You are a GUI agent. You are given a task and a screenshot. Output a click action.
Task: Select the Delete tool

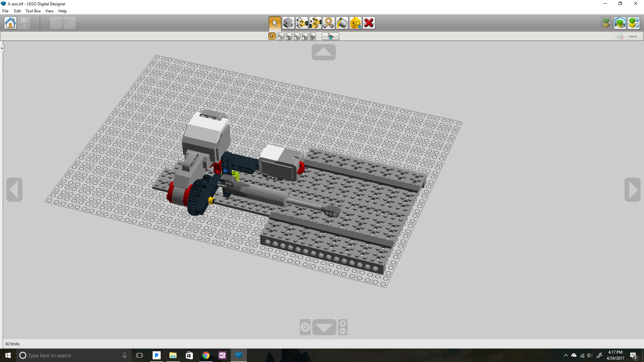point(369,23)
